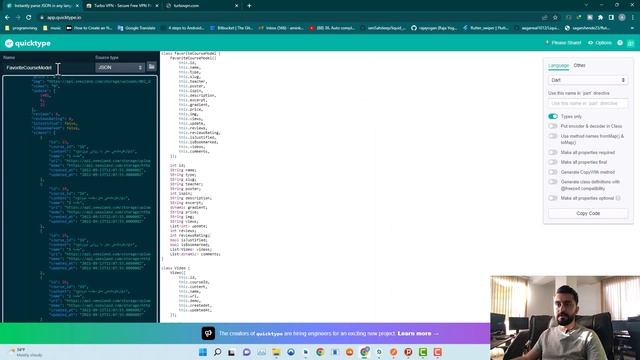Toggle Types only switch

553,116
